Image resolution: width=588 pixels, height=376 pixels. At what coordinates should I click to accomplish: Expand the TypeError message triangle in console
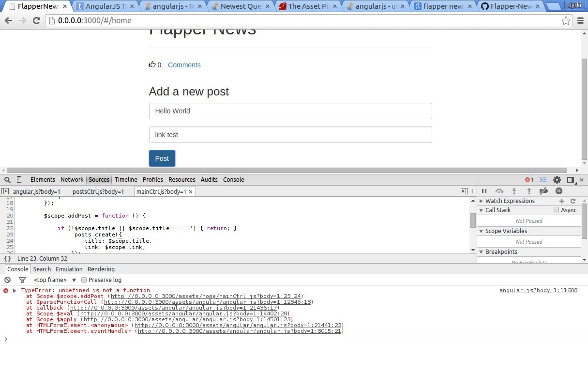click(15, 291)
